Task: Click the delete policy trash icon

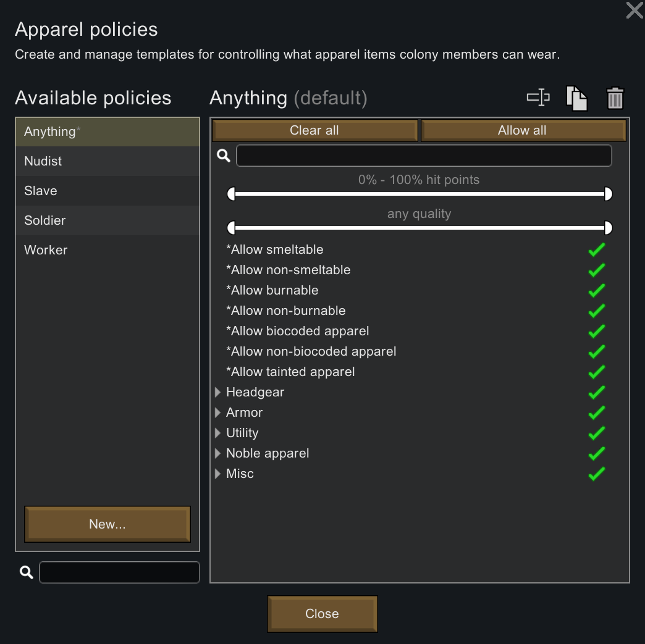Action: [x=615, y=98]
